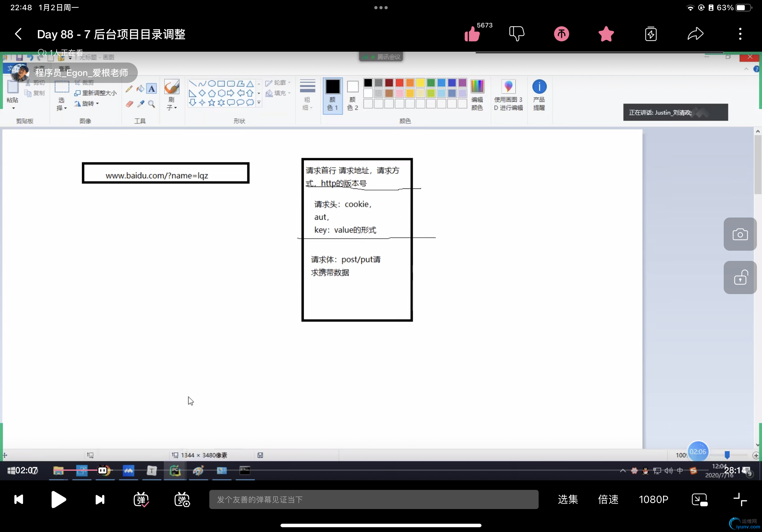Toggle danmaku comments on or off
Screen dimensions: 762x532
pyautogui.click(x=141, y=499)
